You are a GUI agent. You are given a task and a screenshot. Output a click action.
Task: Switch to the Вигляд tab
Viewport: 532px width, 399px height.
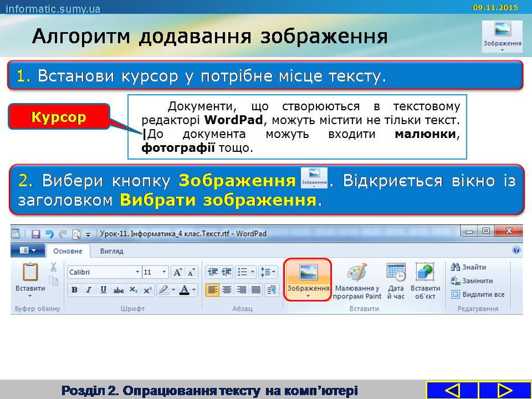click(x=111, y=251)
